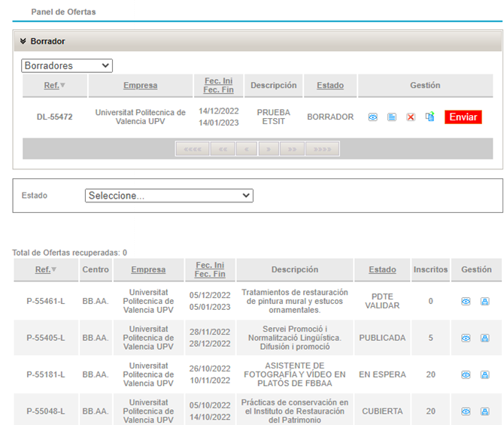504x425 pixels.
Task: Click the view eye icon for draft DL-55472
Action: click(372, 117)
